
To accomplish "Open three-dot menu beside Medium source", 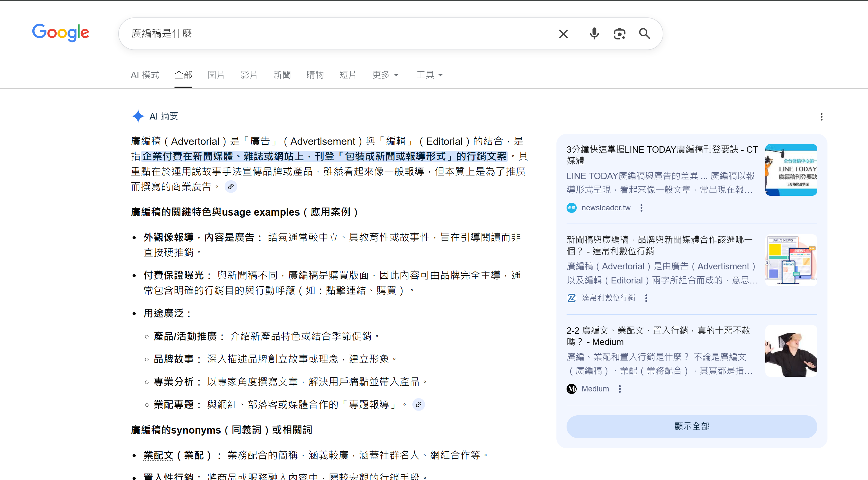I will 620,389.
